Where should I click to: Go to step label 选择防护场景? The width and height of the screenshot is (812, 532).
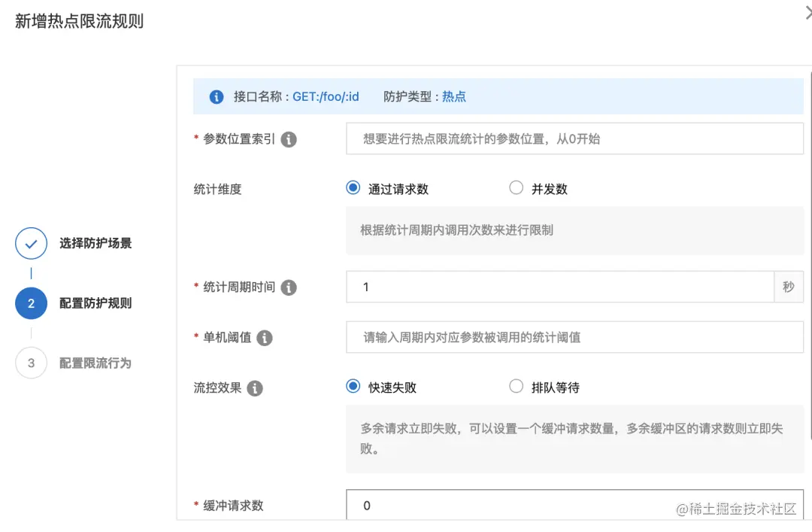point(95,243)
